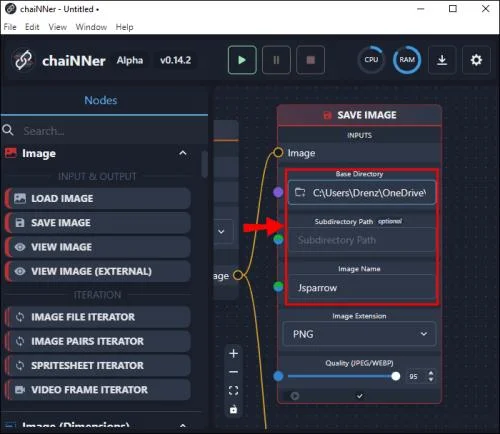Screen dimensions: 500x434
Task: Open the Window menu
Action: (91, 27)
